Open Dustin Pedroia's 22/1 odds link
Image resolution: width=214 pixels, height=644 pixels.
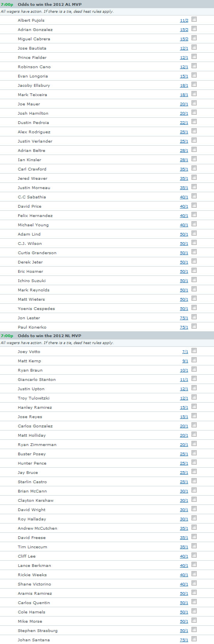[184, 123]
